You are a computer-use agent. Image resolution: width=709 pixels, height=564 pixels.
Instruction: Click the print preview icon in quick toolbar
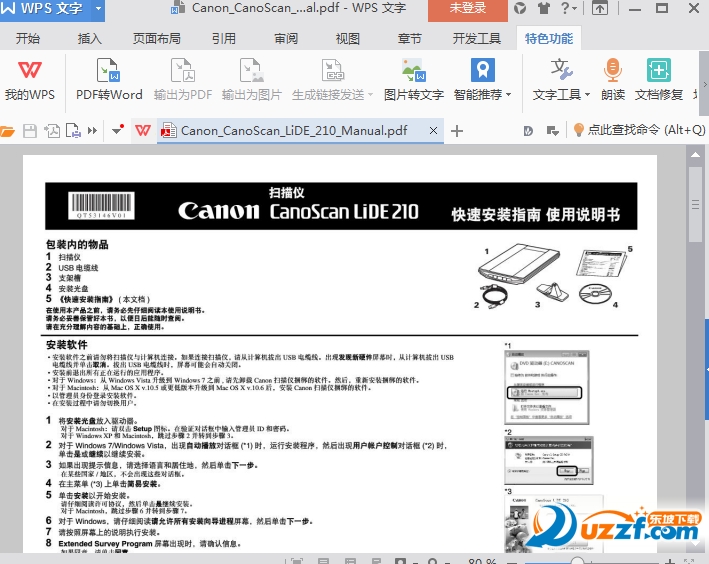(73, 131)
